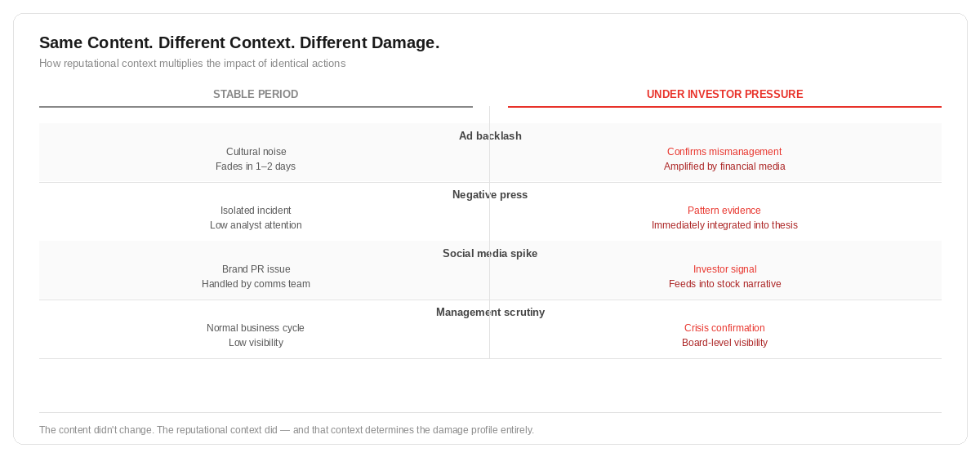The height and width of the screenshot is (457, 980).
Task: Click the 'Cultural noise' text
Action: tap(256, 152)
